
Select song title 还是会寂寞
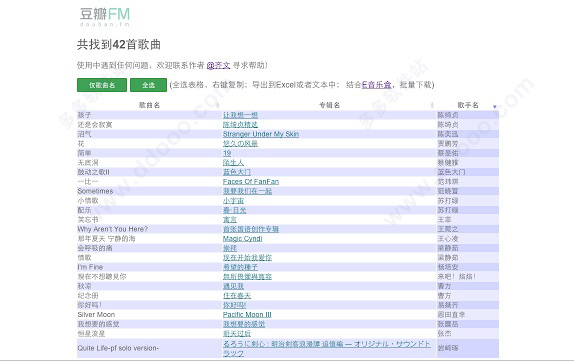(x=95, y=124)
